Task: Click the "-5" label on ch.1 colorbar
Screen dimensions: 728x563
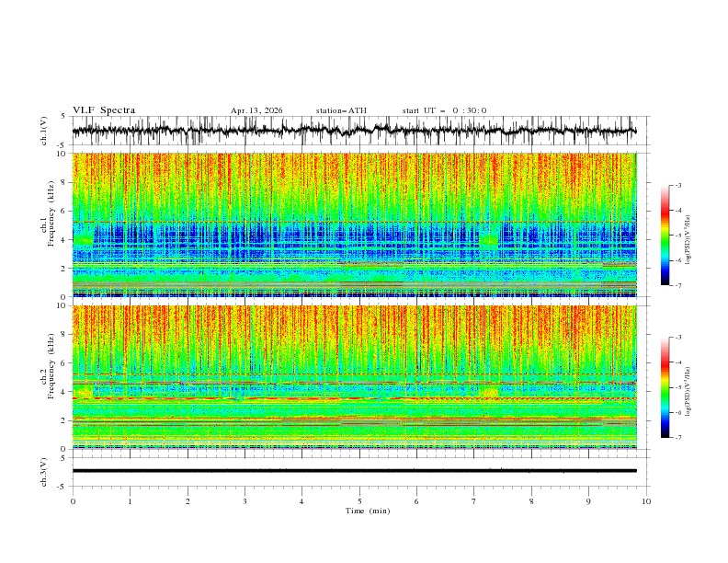Action: click(678, 236)
